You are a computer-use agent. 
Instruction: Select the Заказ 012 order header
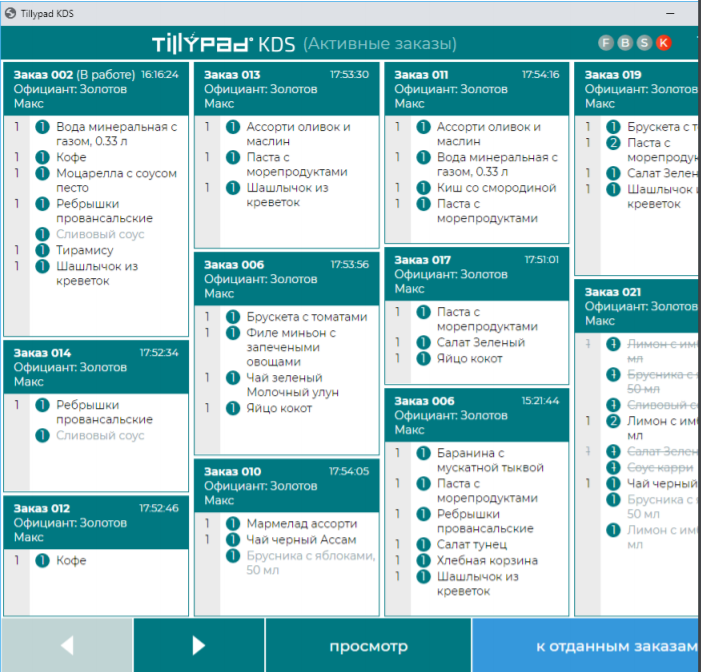(x=96, y=523)
